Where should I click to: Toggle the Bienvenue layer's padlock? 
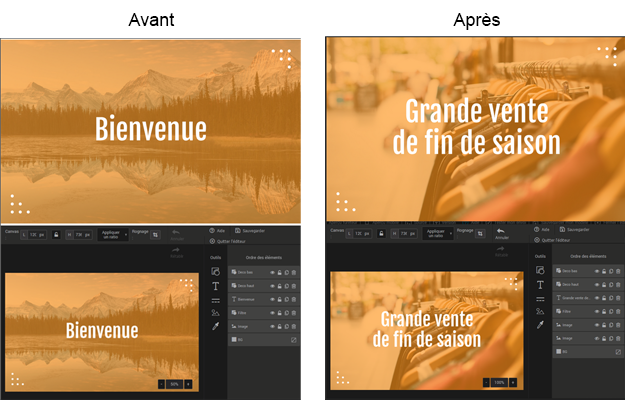279,299
